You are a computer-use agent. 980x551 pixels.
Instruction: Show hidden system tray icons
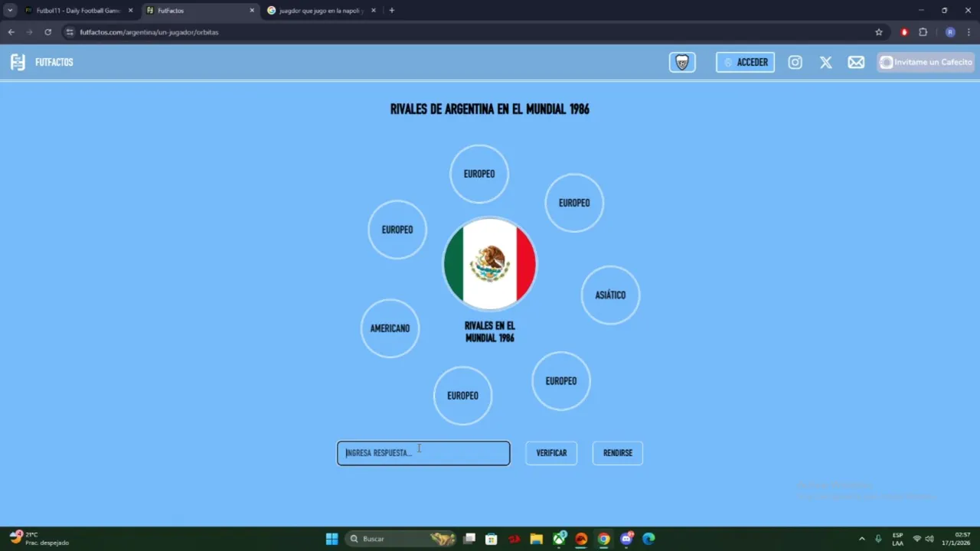pyautogui.click(x=862, y=539)
